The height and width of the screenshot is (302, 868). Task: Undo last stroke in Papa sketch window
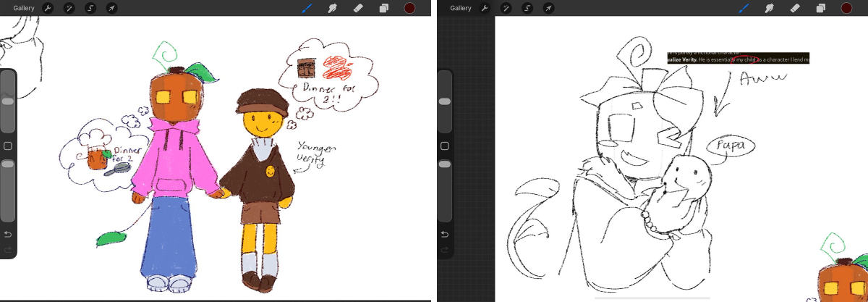(x=445, y=234)
